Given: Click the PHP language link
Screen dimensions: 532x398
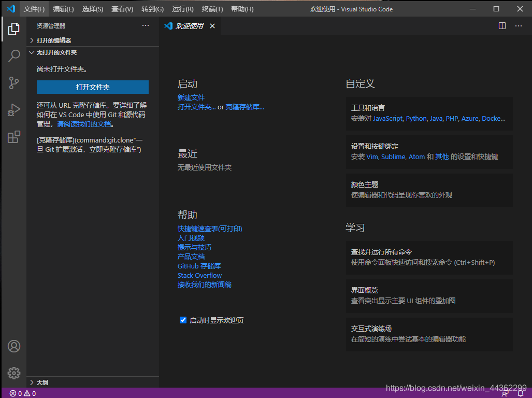Looking at the screenshot, I should 452,119.
